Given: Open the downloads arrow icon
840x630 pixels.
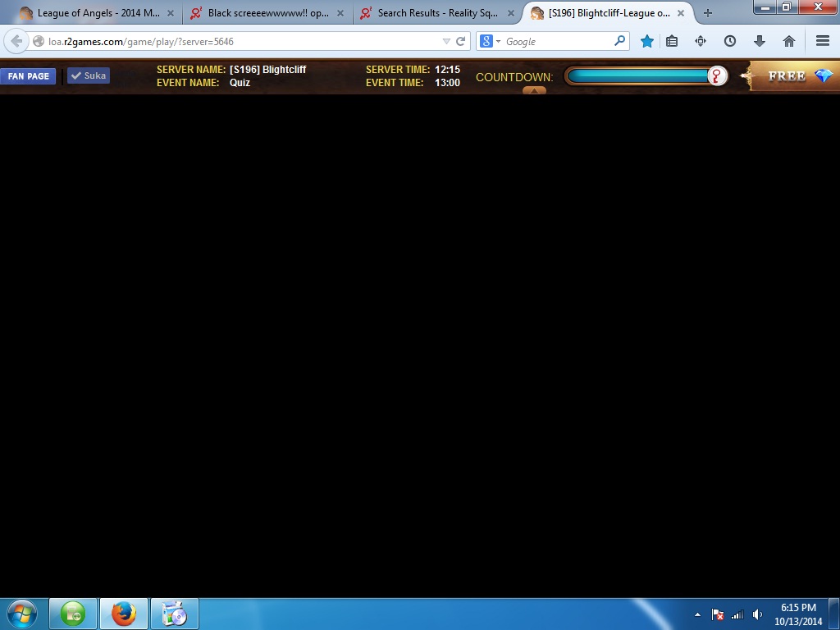Looking at the screenshot, I should pyautogui.click(x=759, y=41).
